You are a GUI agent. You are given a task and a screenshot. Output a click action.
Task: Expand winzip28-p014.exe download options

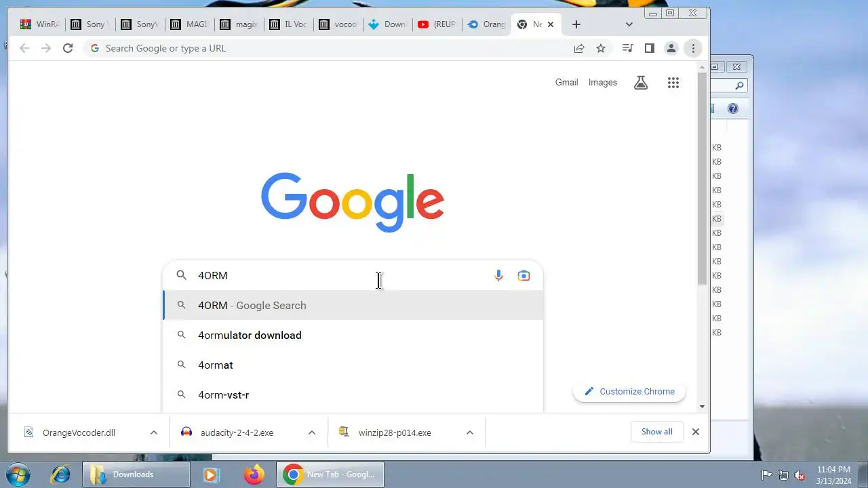[470, 432]
